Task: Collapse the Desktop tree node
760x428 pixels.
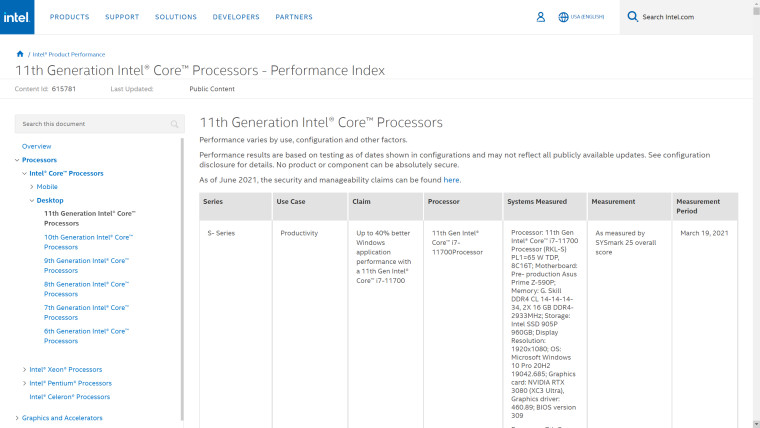Action: tap(32, 200)
